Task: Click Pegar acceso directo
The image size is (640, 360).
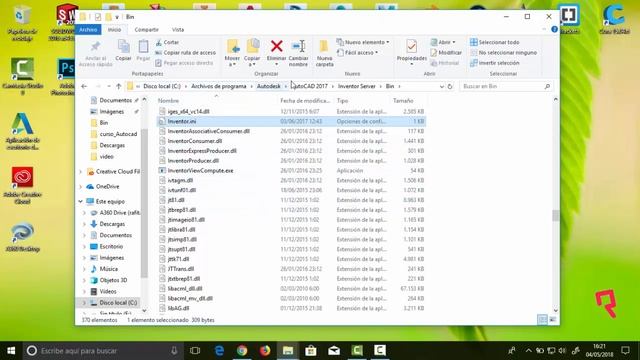Action: coord(184,63)
